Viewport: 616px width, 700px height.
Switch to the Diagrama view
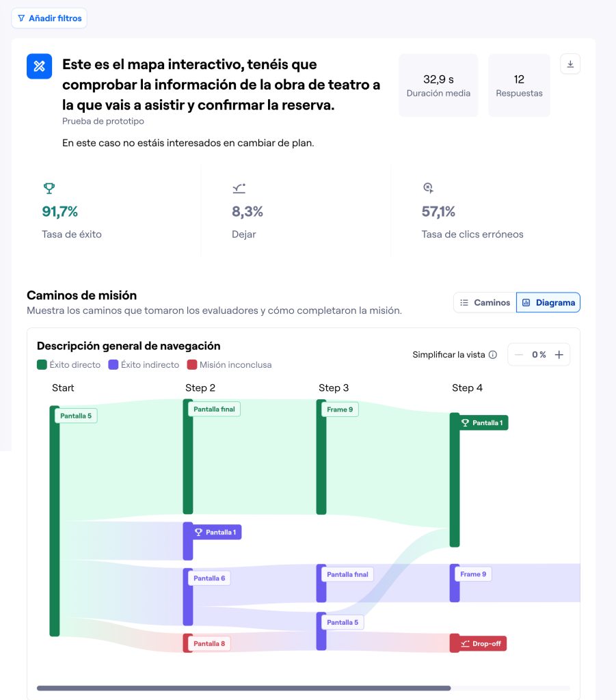(x=548, y=302)
